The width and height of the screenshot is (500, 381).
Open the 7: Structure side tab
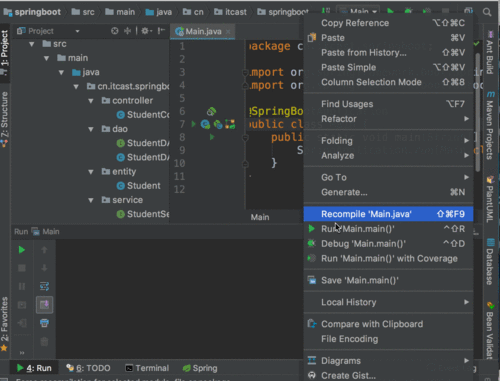pos(4,119)
